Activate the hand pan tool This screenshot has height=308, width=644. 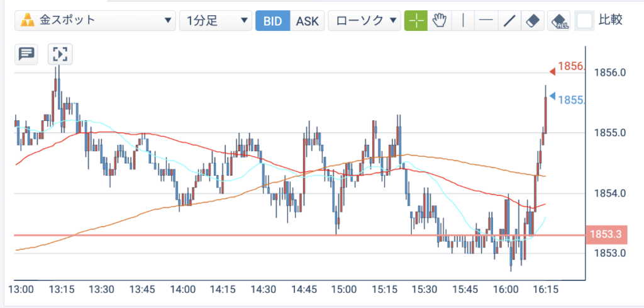(x=440, y=21)
